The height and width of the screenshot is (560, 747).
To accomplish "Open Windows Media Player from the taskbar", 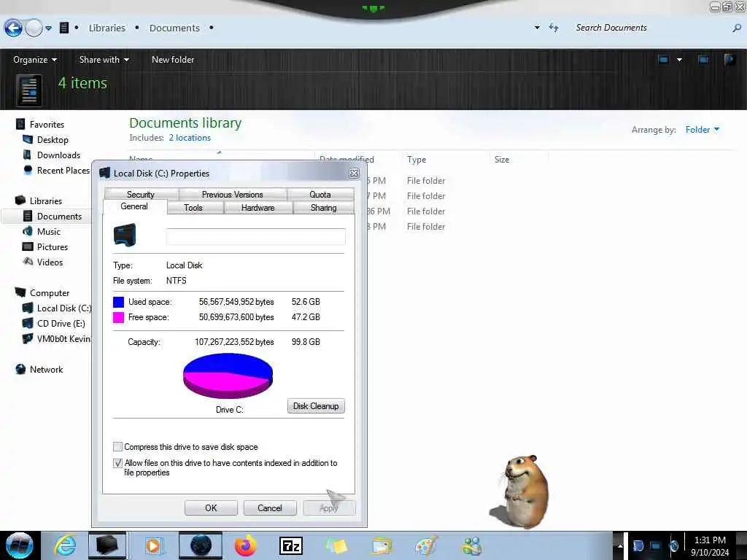I will (153, 545).
